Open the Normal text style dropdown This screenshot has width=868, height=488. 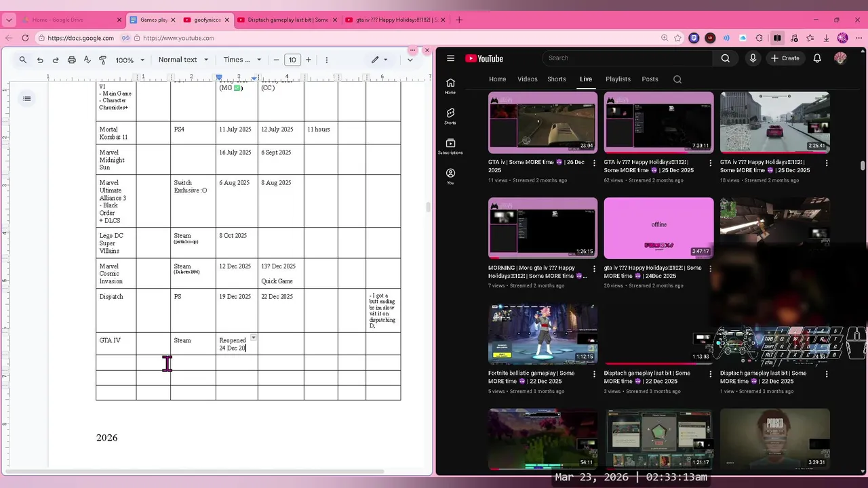[x=183, y=60]
